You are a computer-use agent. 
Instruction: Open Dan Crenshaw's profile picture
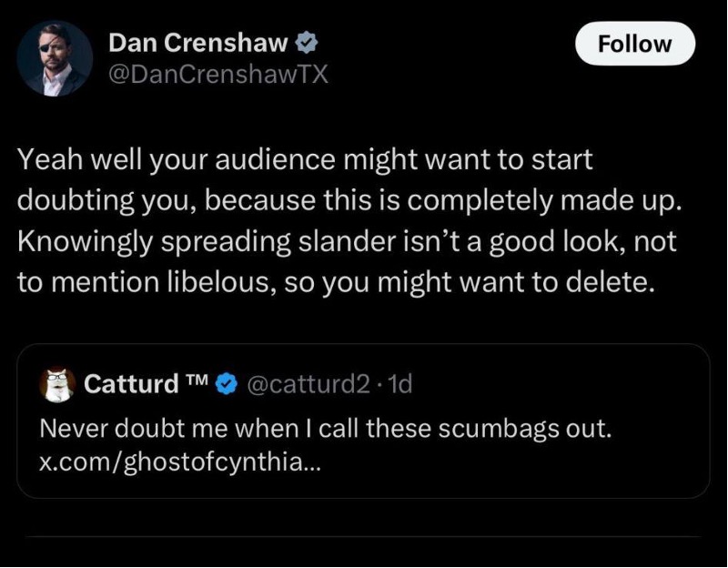(55, 58)
